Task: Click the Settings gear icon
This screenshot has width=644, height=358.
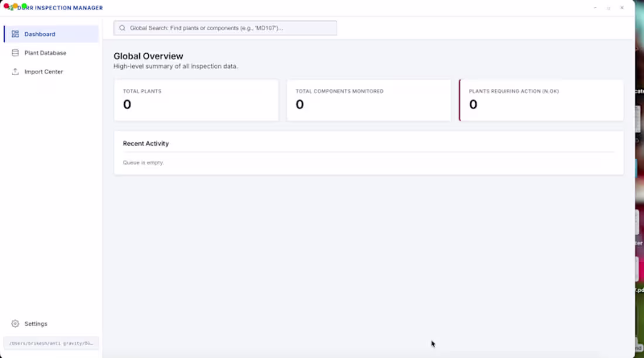Action: point(15,323)
